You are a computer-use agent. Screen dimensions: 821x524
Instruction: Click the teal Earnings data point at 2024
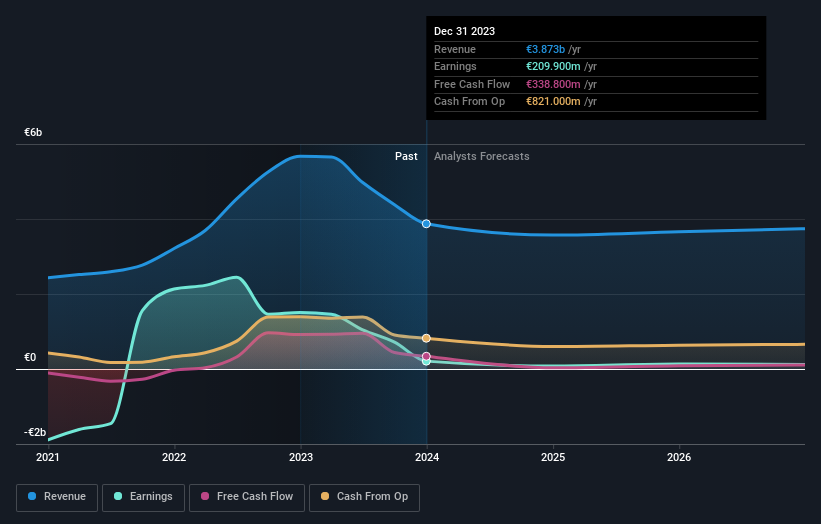click(x=426, y=361)
